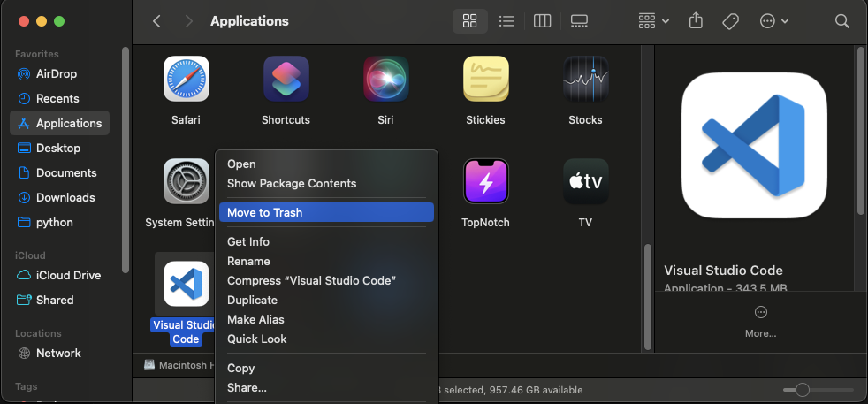This screenshot has height=404, width=868.
Task: Open Network under Locations
Action: [x=60, y=353]
